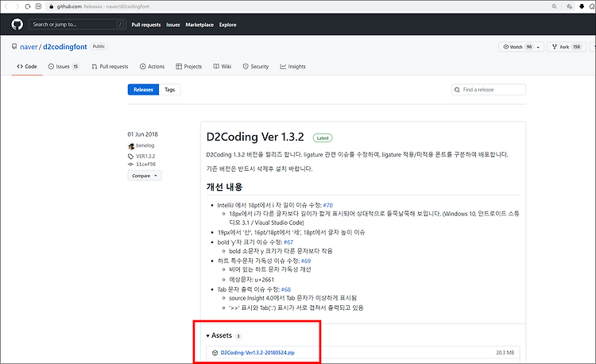Click the package icon beside the zip asset
Screen dimensions: 596x364
click(x=215, y=353)
